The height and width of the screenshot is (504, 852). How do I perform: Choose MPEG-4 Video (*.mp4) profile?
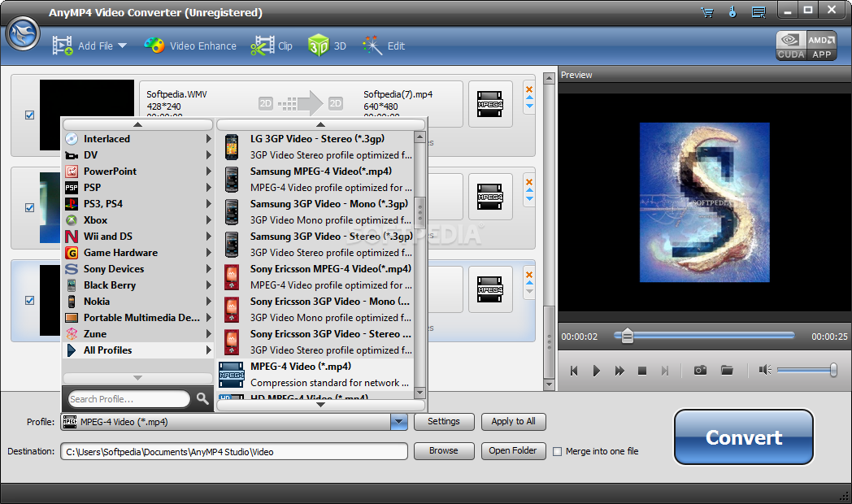315,375
